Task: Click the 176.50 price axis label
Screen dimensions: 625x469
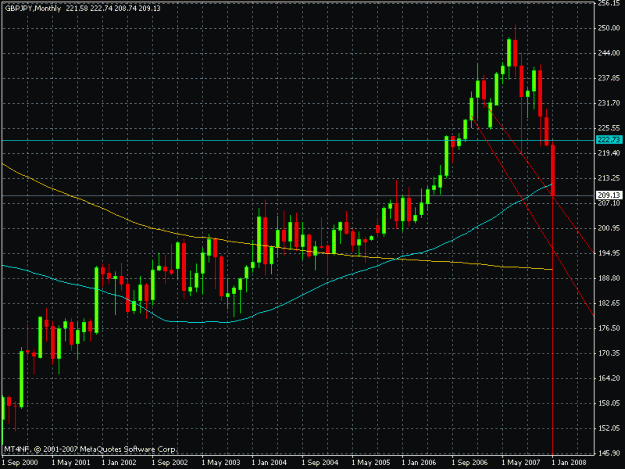Action: (x=609, y=328)
